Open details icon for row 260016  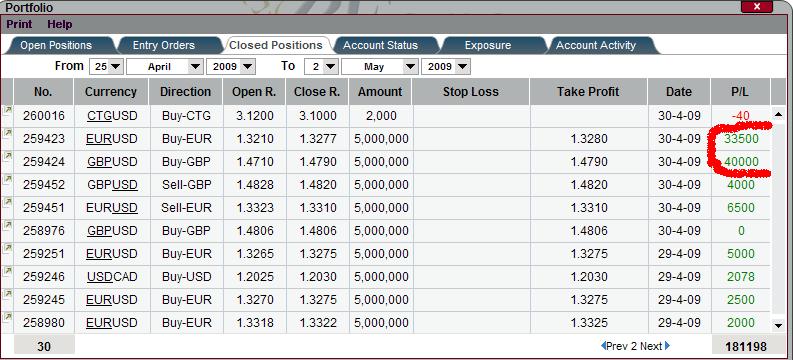coord(7,110)
